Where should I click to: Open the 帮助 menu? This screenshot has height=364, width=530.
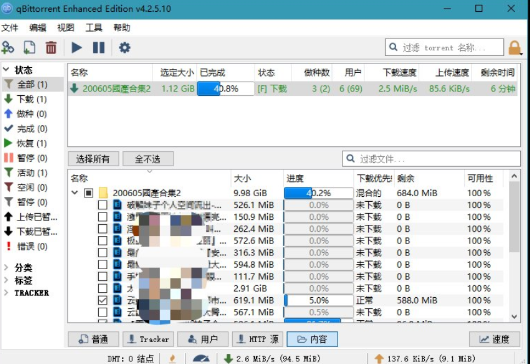coord(122,28)
